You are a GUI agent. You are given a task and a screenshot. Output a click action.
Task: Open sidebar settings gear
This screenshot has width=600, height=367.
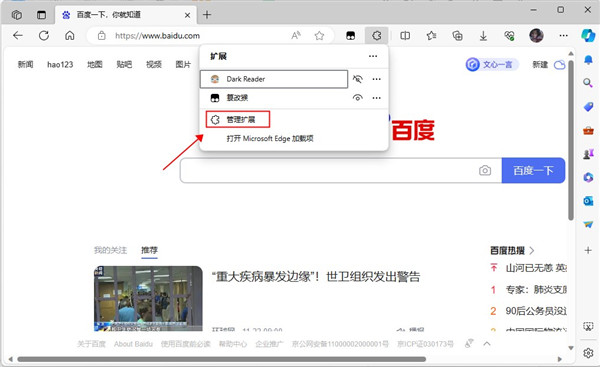click(588, 353)
